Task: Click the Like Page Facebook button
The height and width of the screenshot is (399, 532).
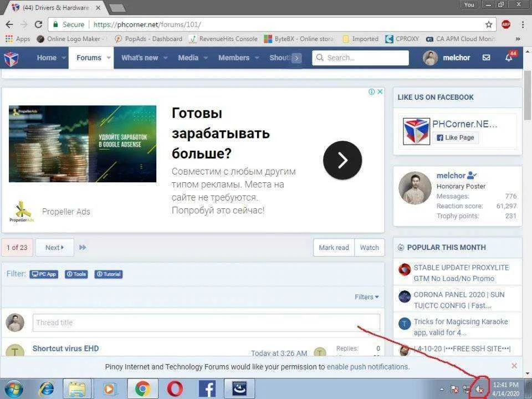Action: tap(456, 138)
